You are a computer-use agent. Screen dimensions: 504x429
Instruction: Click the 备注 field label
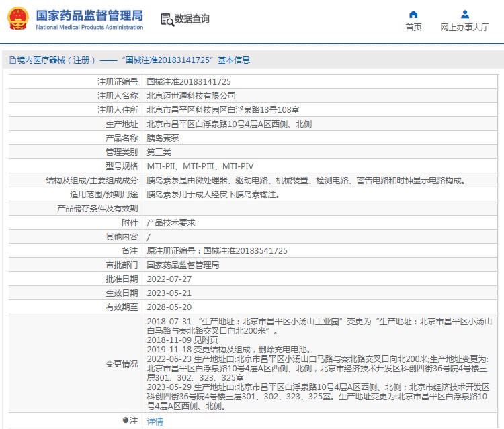pos(130,251)
